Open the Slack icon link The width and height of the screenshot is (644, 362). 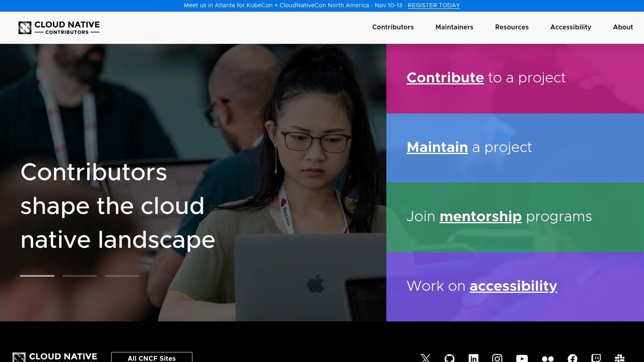click(x=620, y=358)
